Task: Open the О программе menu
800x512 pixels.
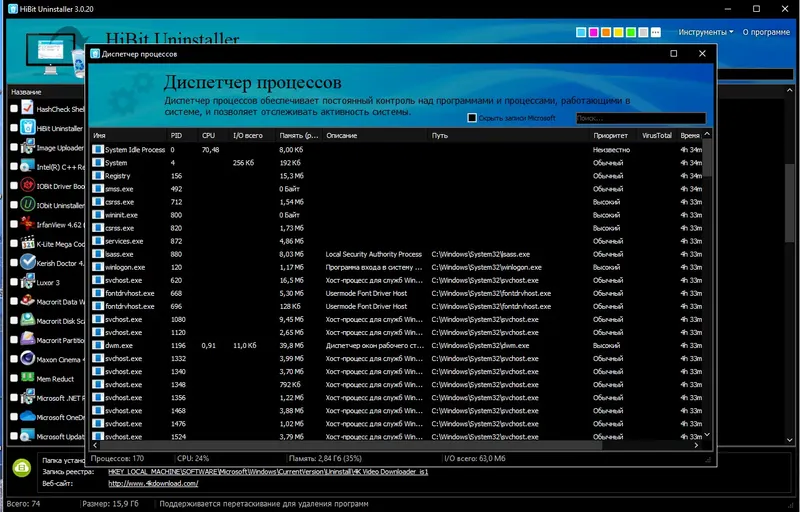Action: 766,32
